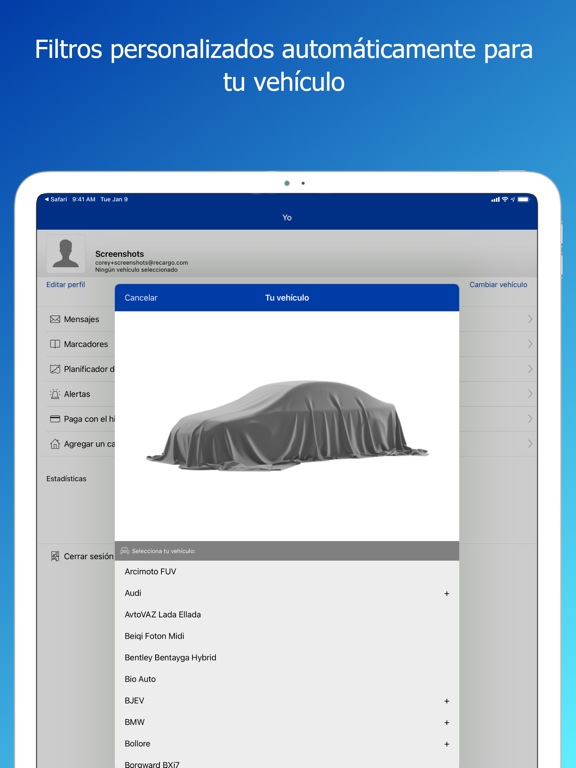Expand the Bollore models list
Image resolution: width=576 pixels, height=768 pixels.
[x=446, y=744]
